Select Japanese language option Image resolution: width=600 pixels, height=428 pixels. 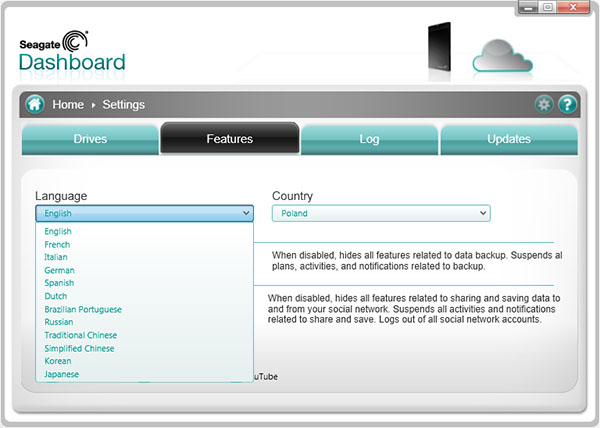point(145,374)
